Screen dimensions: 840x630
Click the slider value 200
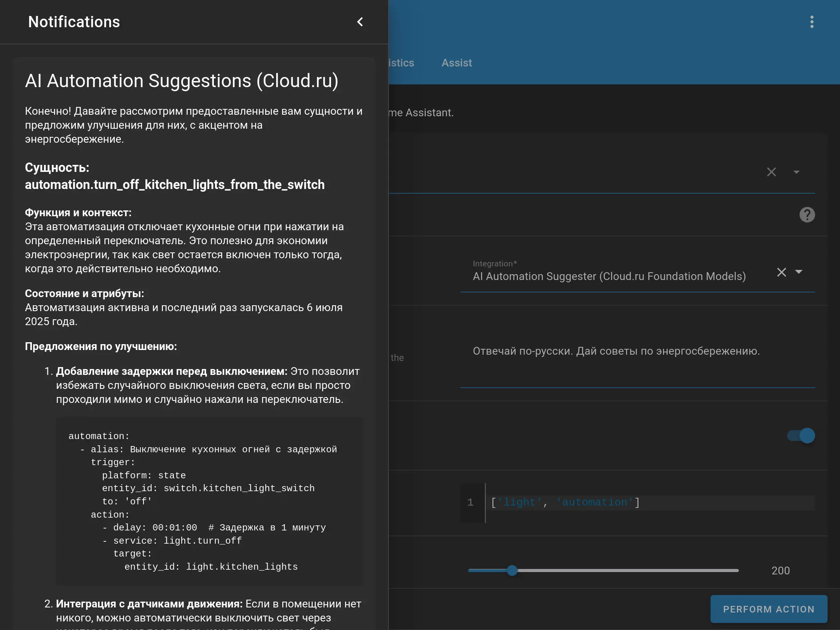[780, 570]
